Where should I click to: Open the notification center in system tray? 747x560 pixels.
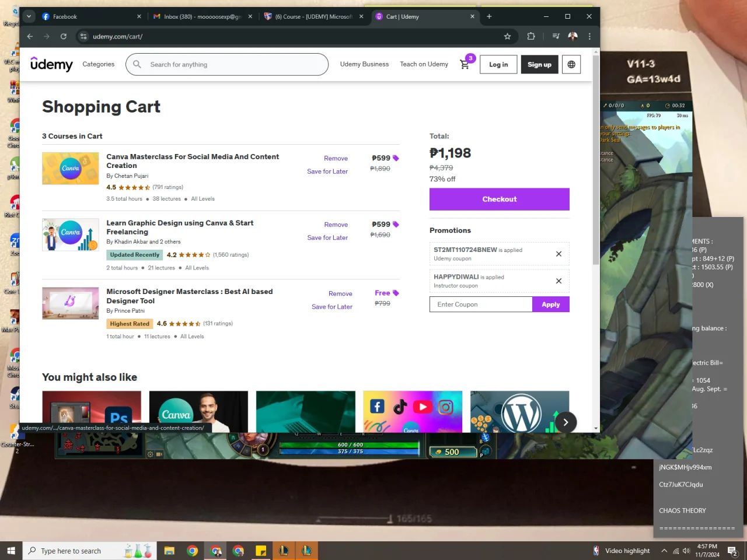tap(732, 551)
